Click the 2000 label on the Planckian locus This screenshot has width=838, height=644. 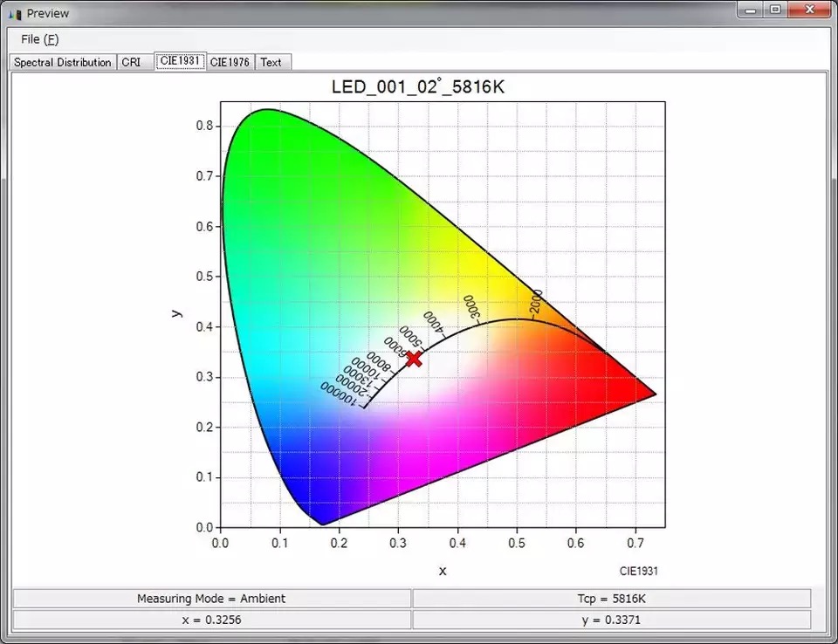pyautogui.click(x=535, y=301)
